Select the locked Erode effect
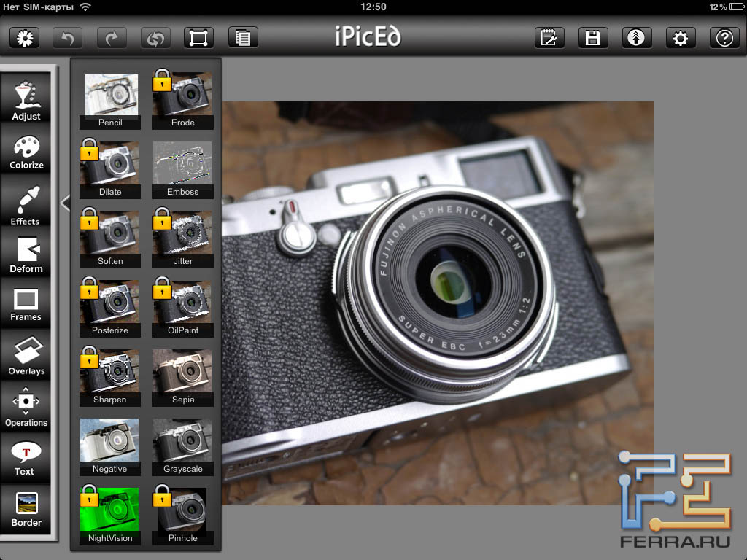Screen dimensions: 747x560 point(183,101)
